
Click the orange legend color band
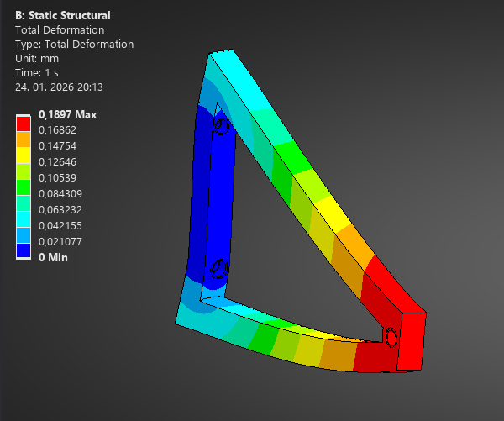pos(24,139)
